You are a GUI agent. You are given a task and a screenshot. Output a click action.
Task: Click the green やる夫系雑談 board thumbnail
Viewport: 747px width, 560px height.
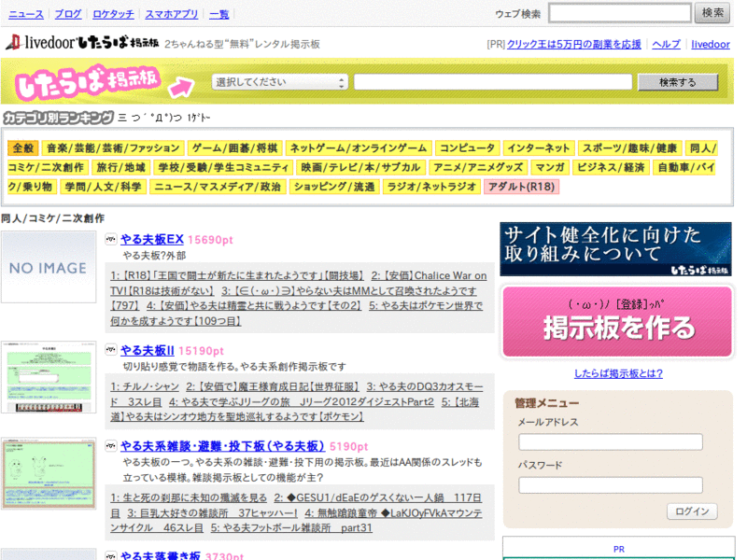[49, 474]
